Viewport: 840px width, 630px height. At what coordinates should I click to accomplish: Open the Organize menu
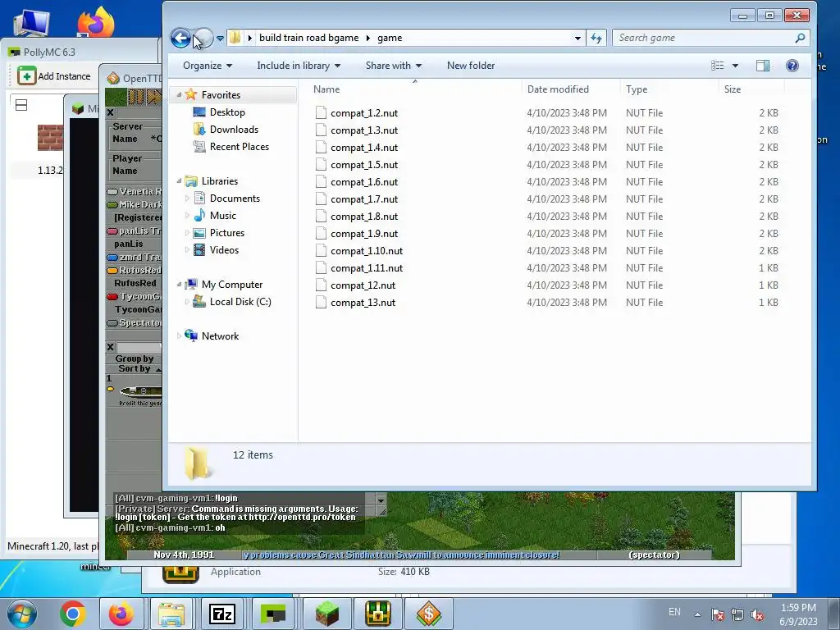tap(208, 66)
